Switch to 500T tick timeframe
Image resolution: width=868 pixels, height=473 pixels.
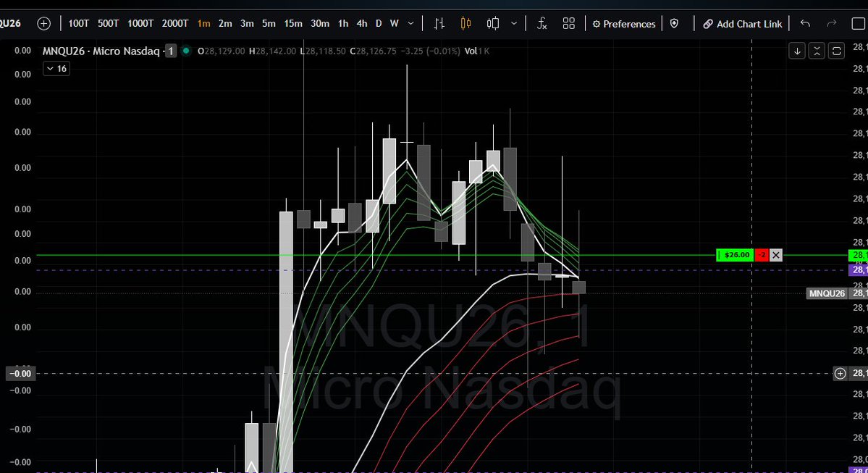[x=108, y=23]
